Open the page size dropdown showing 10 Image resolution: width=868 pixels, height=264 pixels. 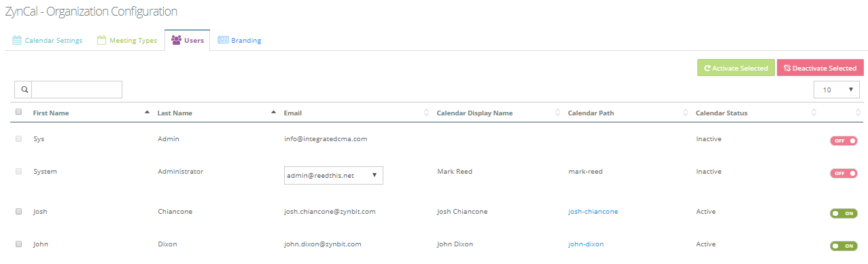(x=837, y=90)
